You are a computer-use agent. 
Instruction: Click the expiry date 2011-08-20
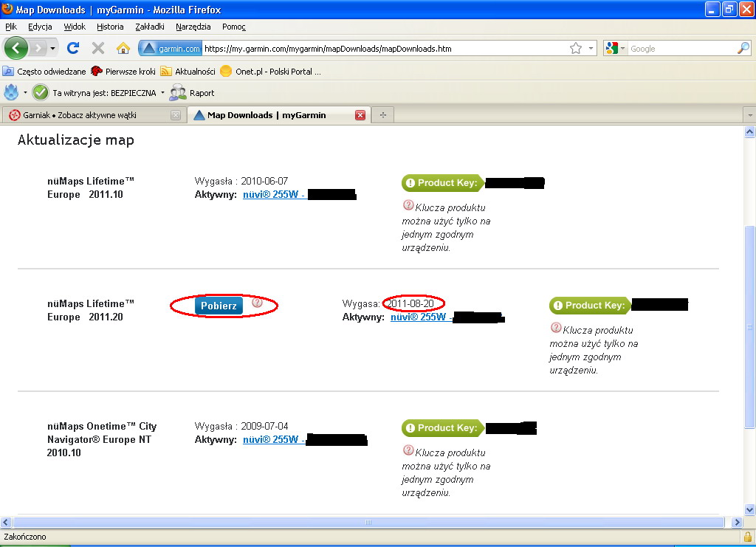click(410, 303)
